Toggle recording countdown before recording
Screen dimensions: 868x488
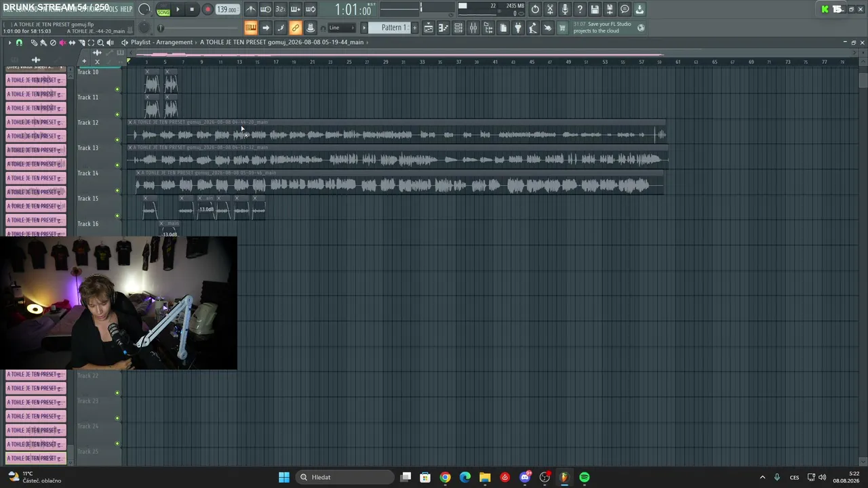coord(281,9)
